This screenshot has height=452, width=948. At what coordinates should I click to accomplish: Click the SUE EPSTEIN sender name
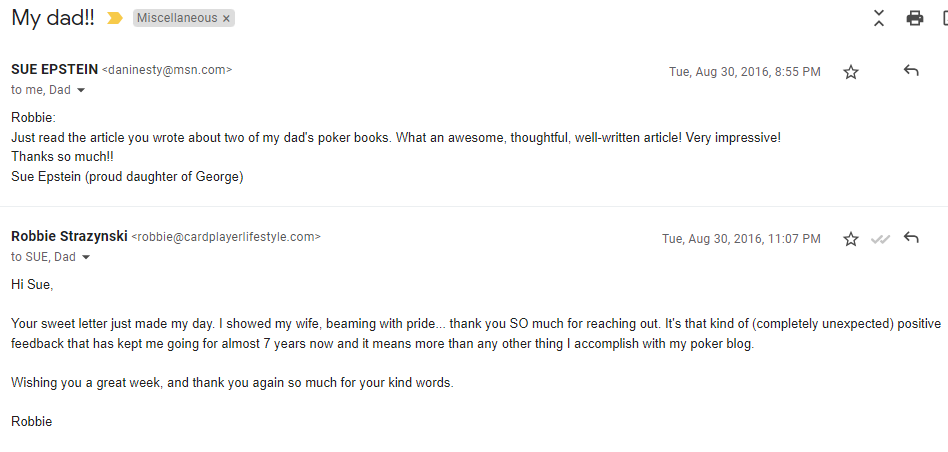(54, 69)
